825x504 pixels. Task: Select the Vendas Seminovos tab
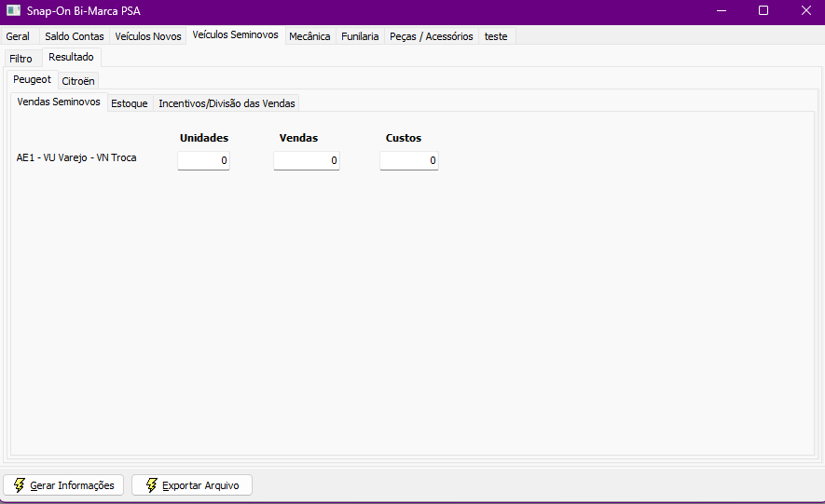click(59, 102)
